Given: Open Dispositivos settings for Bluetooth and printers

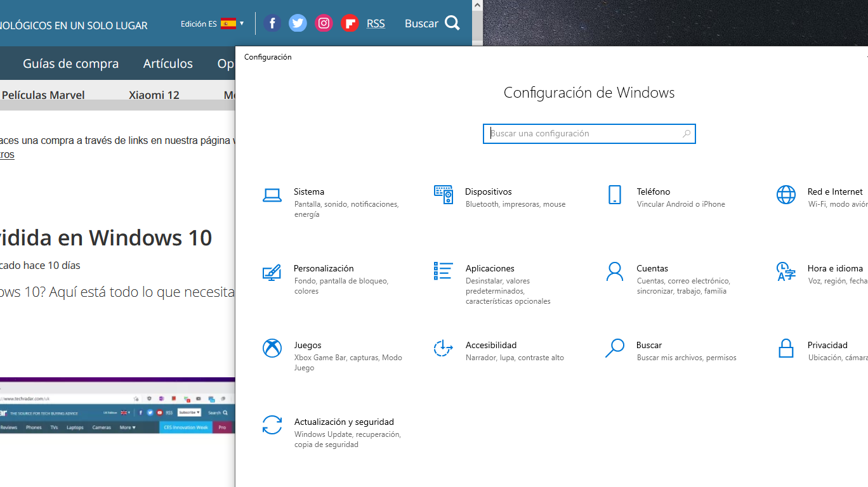Looking at the screenshot, I should (488, 192).
